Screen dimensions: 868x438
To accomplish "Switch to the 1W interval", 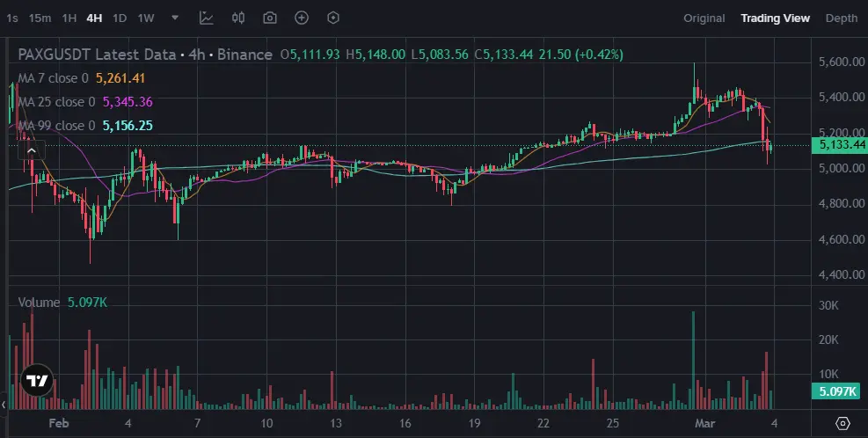I will coord(146,18).
